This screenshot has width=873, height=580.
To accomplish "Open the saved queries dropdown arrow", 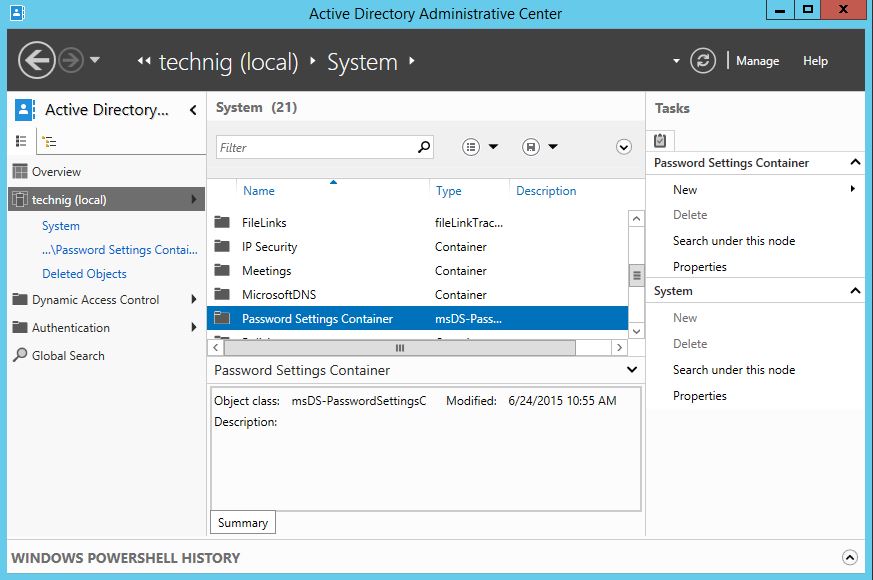I will [553, 147].
